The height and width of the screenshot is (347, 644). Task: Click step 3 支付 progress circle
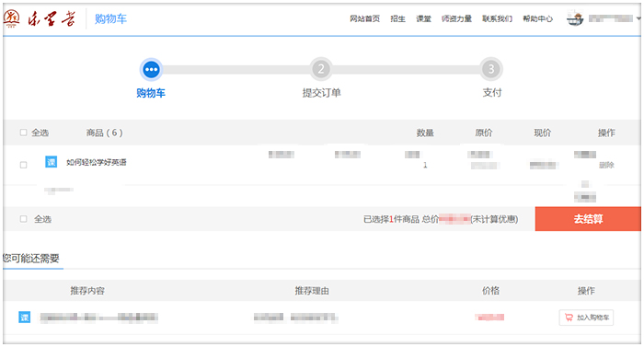(x=491, y=69)
